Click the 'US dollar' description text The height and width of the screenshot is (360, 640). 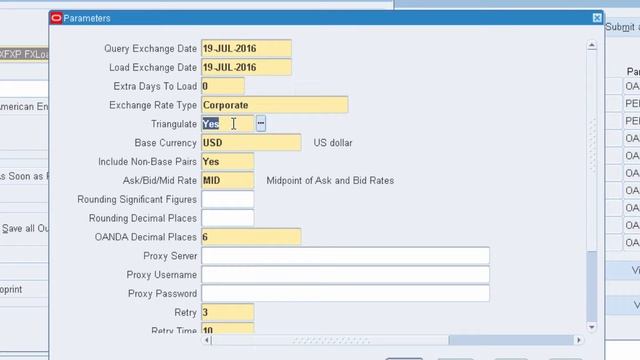point(333,143)
